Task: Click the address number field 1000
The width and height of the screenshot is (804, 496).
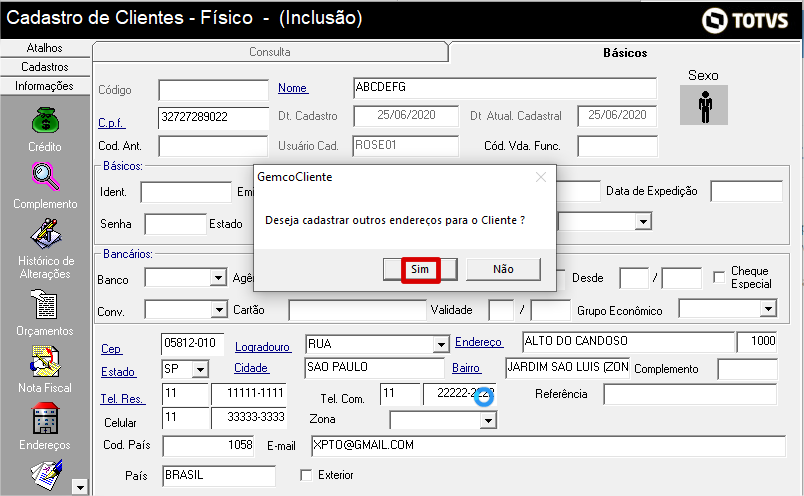Action: point(757,342)
